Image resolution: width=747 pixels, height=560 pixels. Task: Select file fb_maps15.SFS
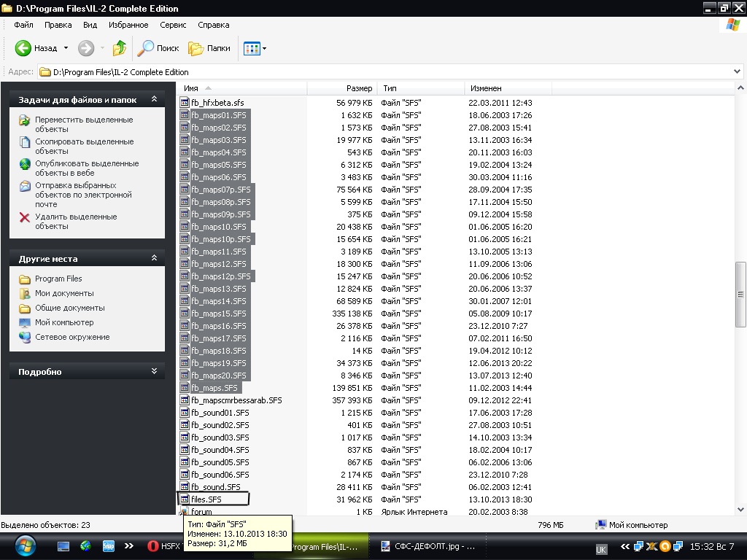pos(219,314)
